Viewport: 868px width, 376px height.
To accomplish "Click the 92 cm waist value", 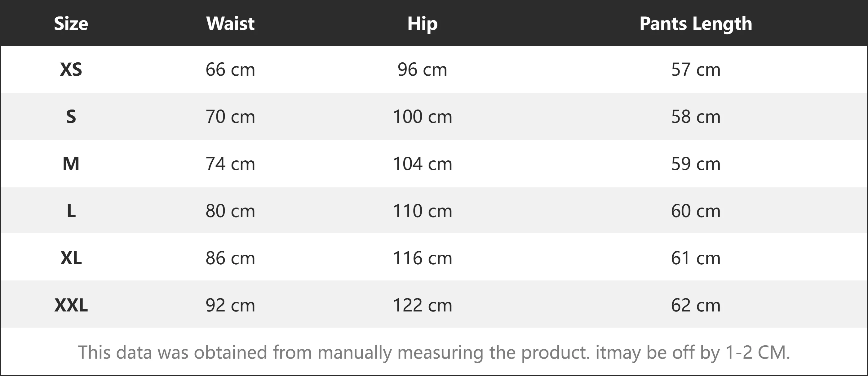I will click(x=230, y=306).
